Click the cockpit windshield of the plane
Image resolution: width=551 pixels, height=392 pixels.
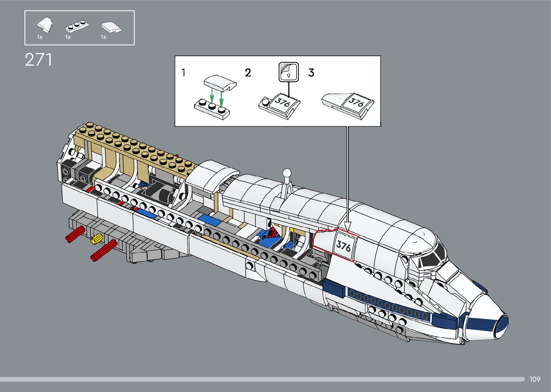click(x=432, y=256)
